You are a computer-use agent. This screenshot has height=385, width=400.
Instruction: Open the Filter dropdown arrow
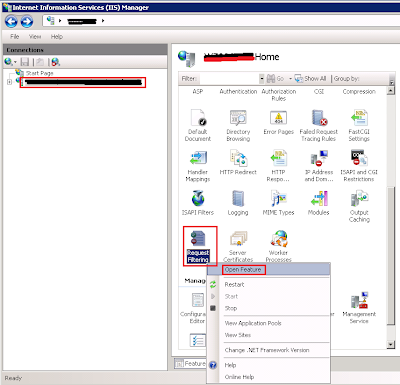pyautogui.click(x=262, y=79)
